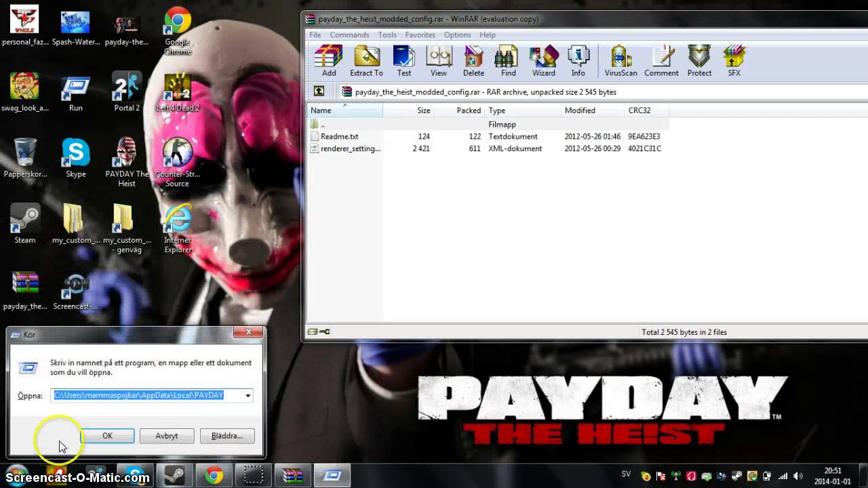Select the Left 4 Dead 2 desktop icon
Screen dimensions: 868x488
point(178,91)
